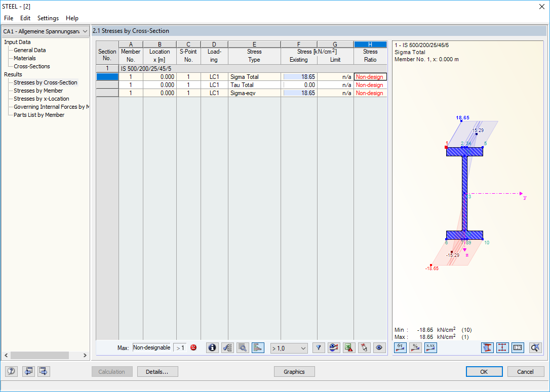Enable the zoom magnifier icon in the panel
This screenshot has width=550, height=392.
(x=535, y=347)
